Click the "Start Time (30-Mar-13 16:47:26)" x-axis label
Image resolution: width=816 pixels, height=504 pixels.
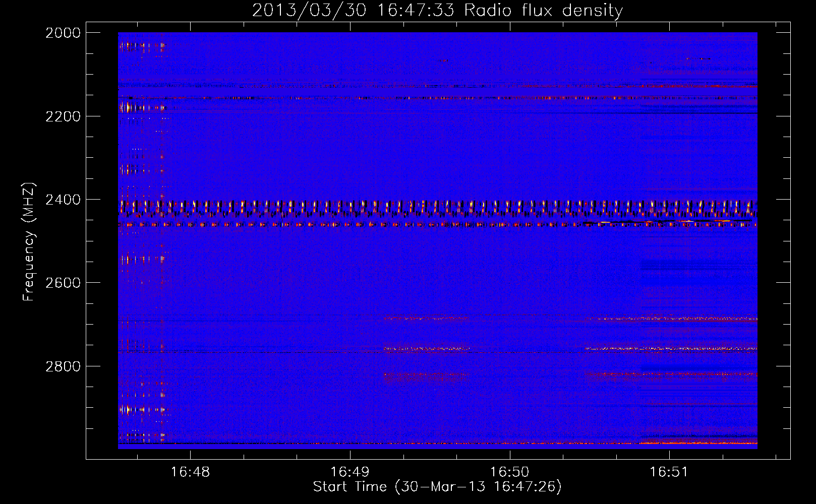(x=437, y=487)
